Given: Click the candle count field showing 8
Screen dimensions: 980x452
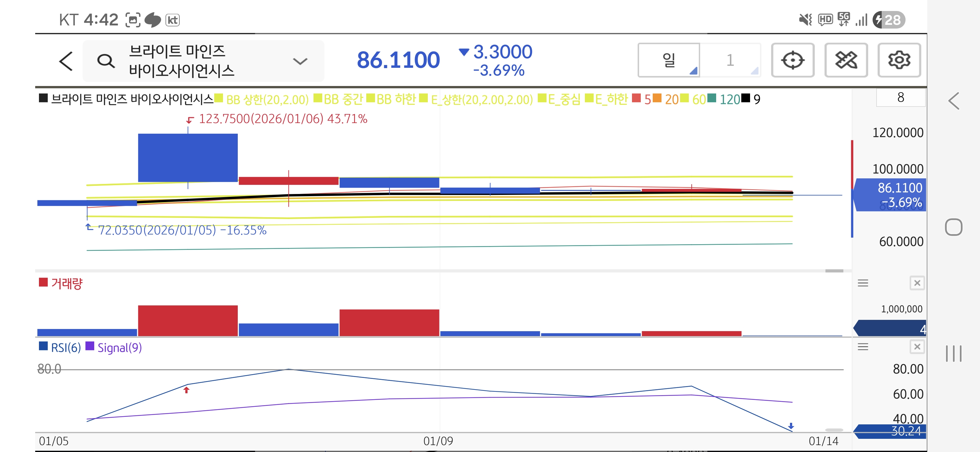Looking at the screenshot, I should coord(900,98).
